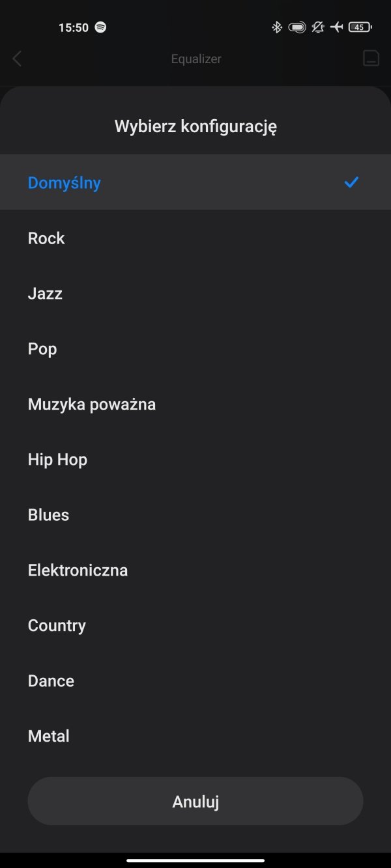
Task: Pick Muzyka poważna configuration
Action: pyautogui.click(x=195, y=404)
